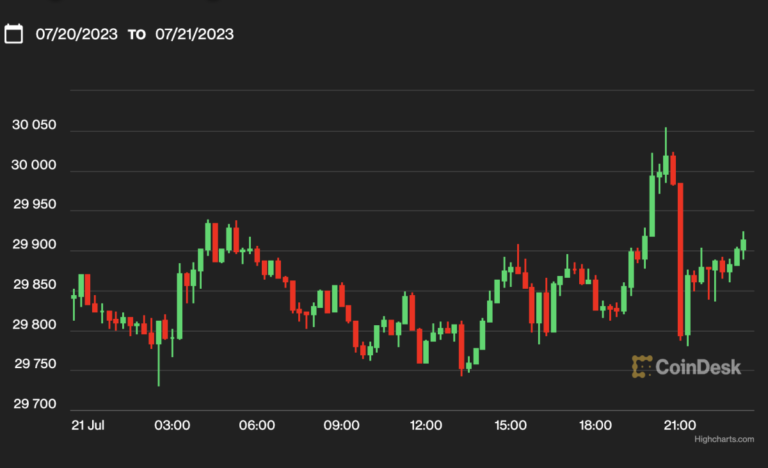Click the 15:00 time axis label
Viewport: 768px width, 468px height.
(x=511, y=426)
